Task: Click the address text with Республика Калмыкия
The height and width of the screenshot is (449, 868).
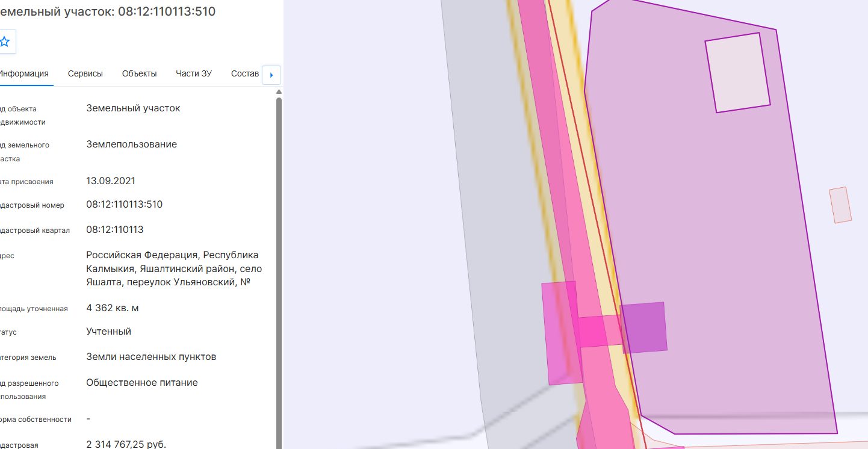Action: (174, 268)
